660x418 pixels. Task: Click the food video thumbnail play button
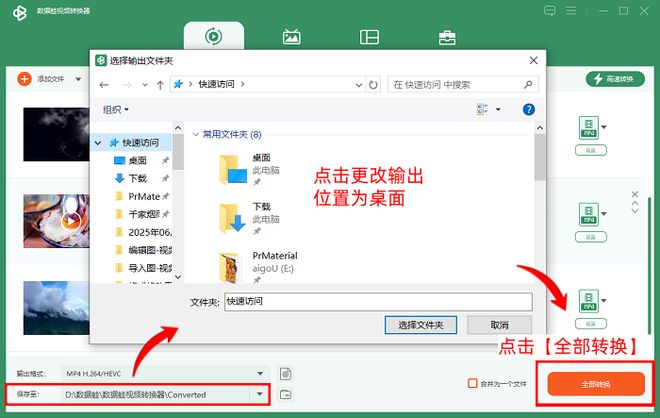(71, 221)
